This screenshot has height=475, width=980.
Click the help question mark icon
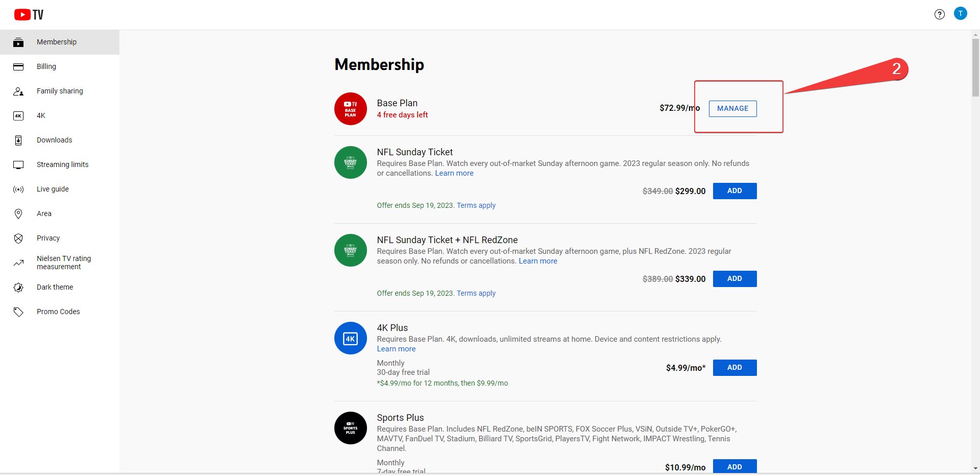click(939, 14)
